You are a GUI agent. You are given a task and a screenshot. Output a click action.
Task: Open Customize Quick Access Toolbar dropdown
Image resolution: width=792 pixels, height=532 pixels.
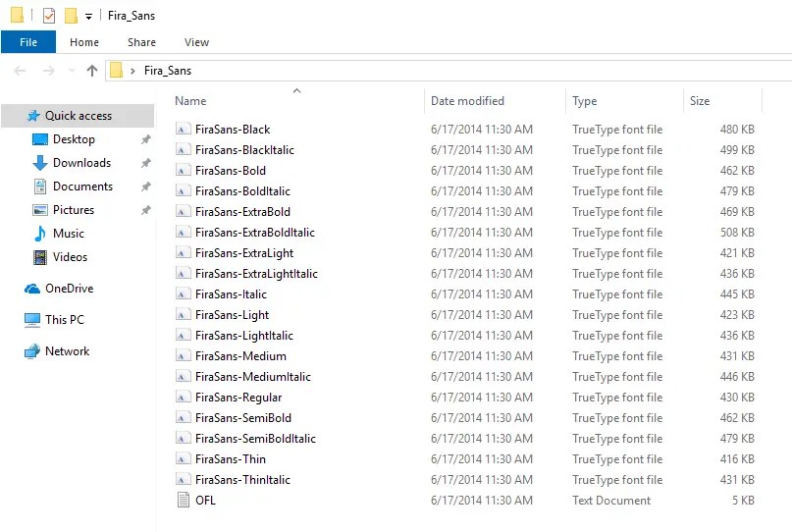[x=89, y=17]
